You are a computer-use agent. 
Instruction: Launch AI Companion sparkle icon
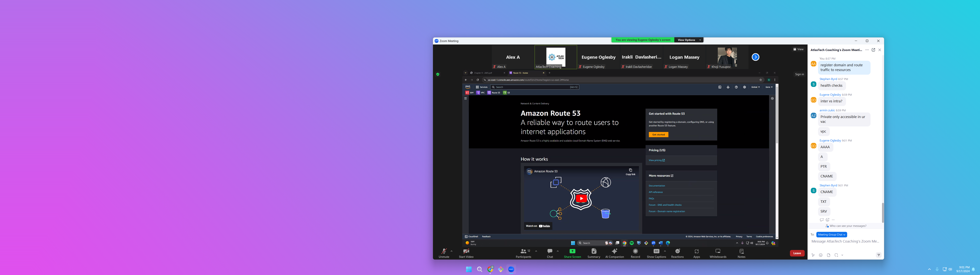[614, 252]
